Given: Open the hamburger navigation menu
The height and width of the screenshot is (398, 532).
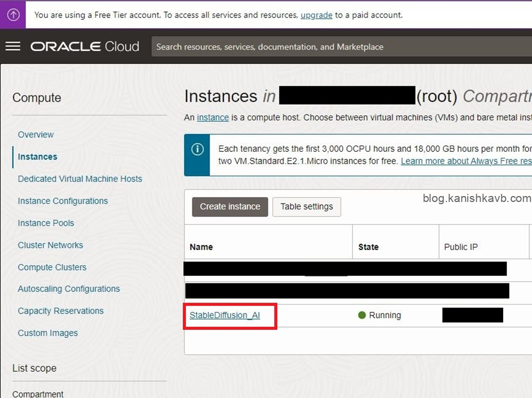Looking at the screenshot, I should point(13,46).
